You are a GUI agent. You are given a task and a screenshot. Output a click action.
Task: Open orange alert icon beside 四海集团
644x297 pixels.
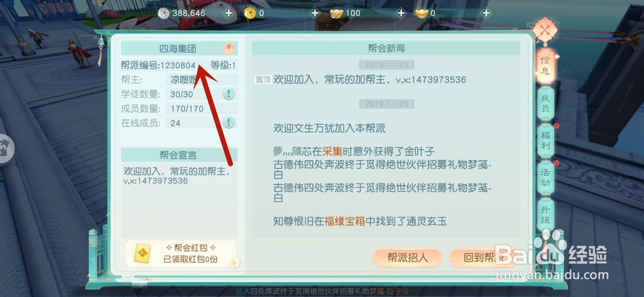coord(229,50)
